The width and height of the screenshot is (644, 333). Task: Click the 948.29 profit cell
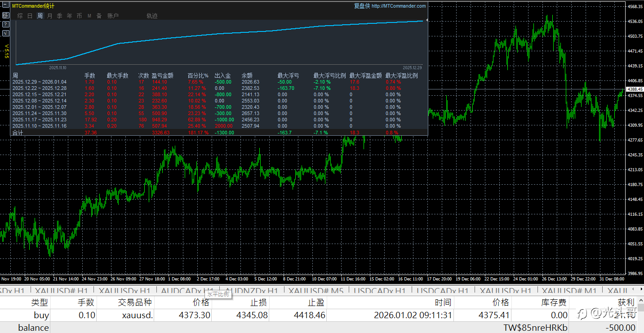[160, 120]
